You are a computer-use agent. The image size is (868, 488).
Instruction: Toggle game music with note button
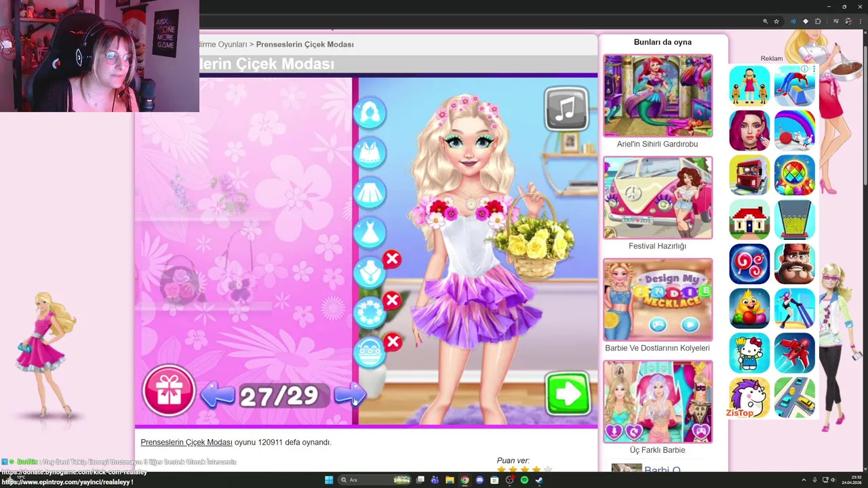[x=566, y=108]
